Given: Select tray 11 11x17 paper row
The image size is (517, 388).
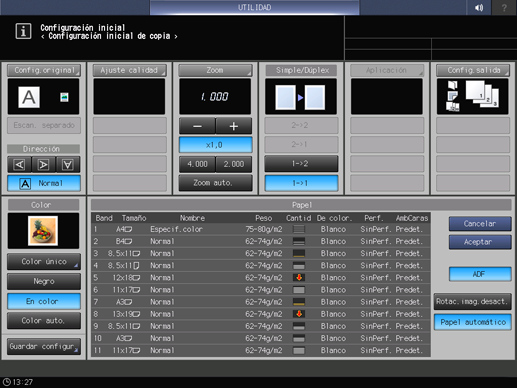Looking at the screenshot, I should point(261,350).
